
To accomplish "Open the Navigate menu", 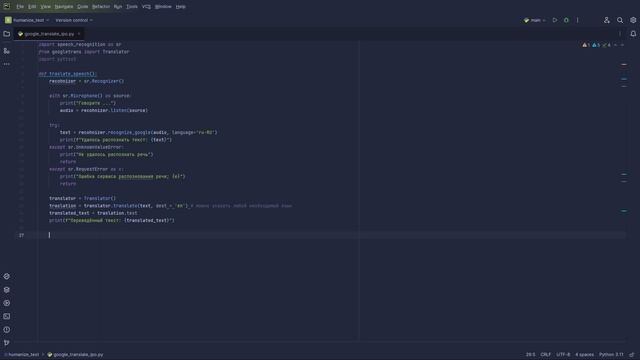I will point(64,7).
